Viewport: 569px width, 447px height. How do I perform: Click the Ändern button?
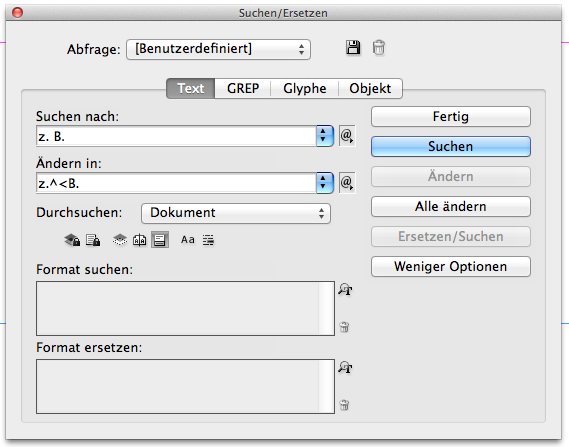451,176
